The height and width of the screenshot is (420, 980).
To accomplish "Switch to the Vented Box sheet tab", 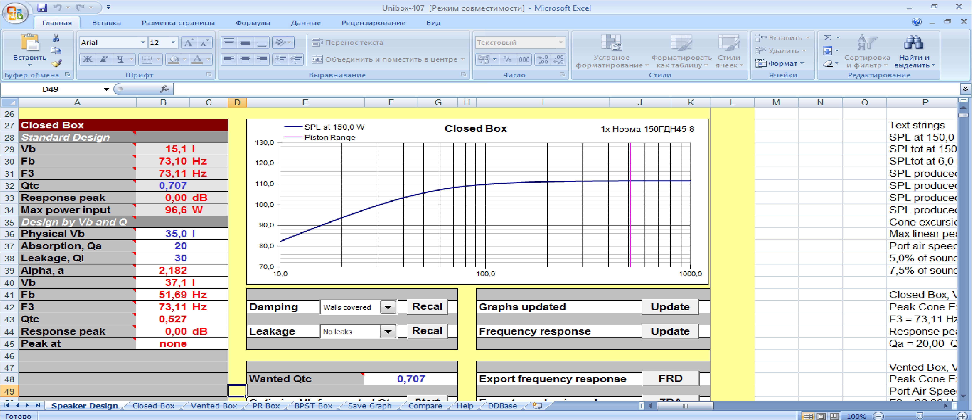I will coord(214,406).
